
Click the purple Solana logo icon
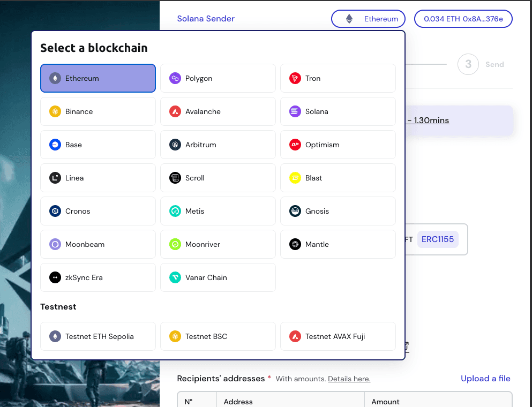(295, 111)
